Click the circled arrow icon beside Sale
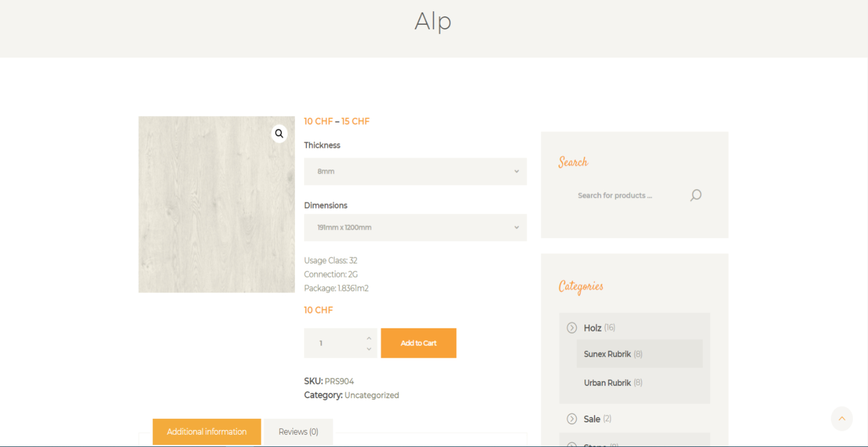 click(572, 419)
